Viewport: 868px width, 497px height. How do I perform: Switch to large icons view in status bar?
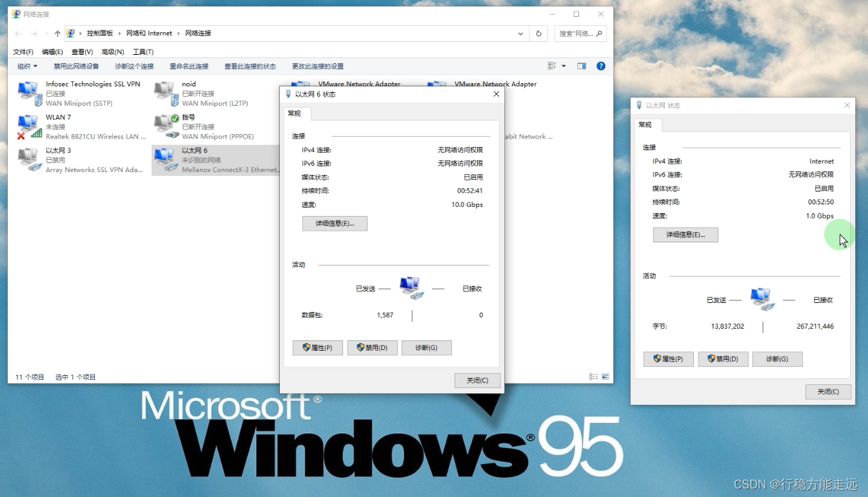pos(605,376)
